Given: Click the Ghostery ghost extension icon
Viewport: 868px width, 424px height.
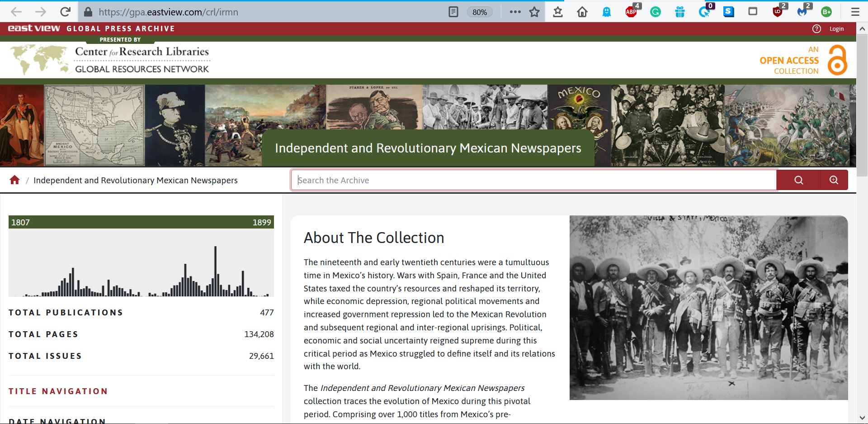Looking at the screenshot, I should pyautogui.click(x=607, y=12).
